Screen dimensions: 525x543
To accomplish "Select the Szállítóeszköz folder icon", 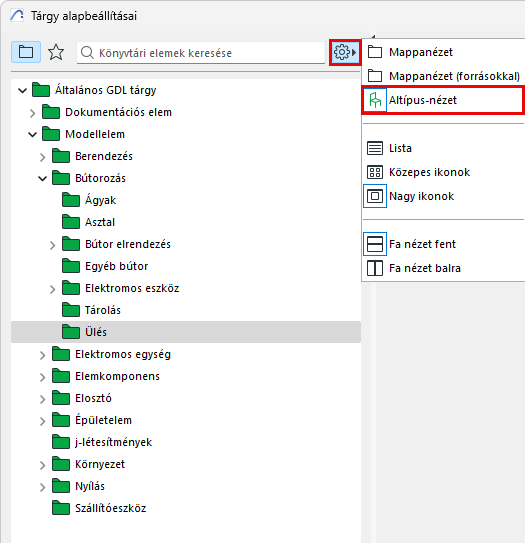I will point(61,508).
